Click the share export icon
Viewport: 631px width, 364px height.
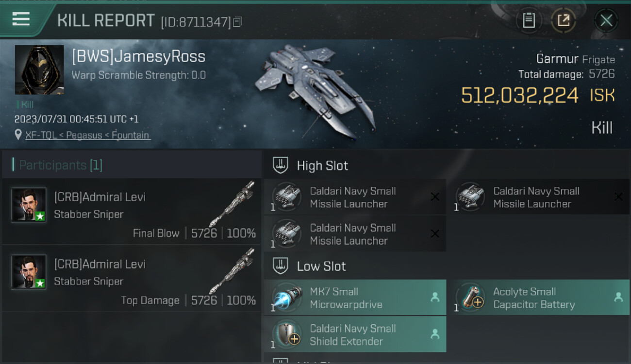coord(564,20)
